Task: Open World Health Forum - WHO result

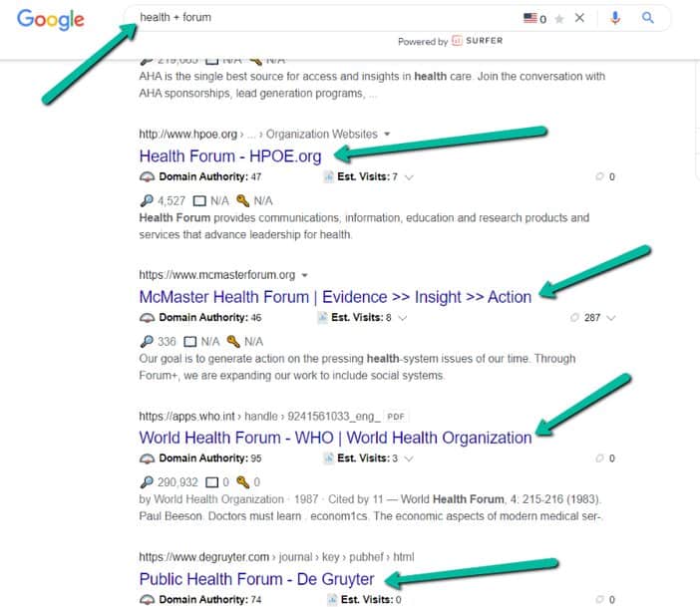Action: coord(335,438)
